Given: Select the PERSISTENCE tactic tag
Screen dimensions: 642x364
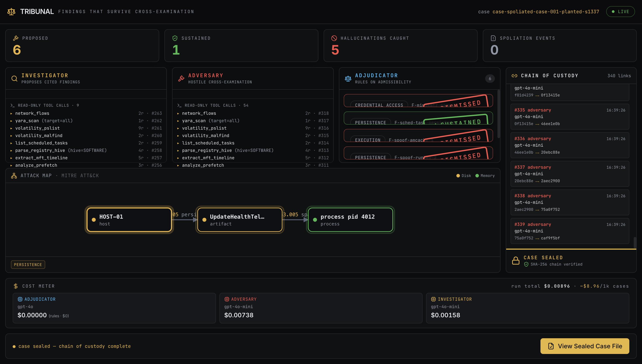Looking at the screenshot, I should pyautogui.click(x=28, y=264).
